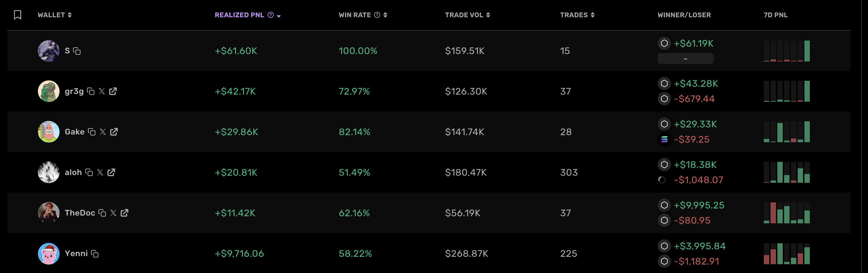Click aloh's profile avatar
The height and width of the screenshot is (273, 868).
(x=49, y=172)
